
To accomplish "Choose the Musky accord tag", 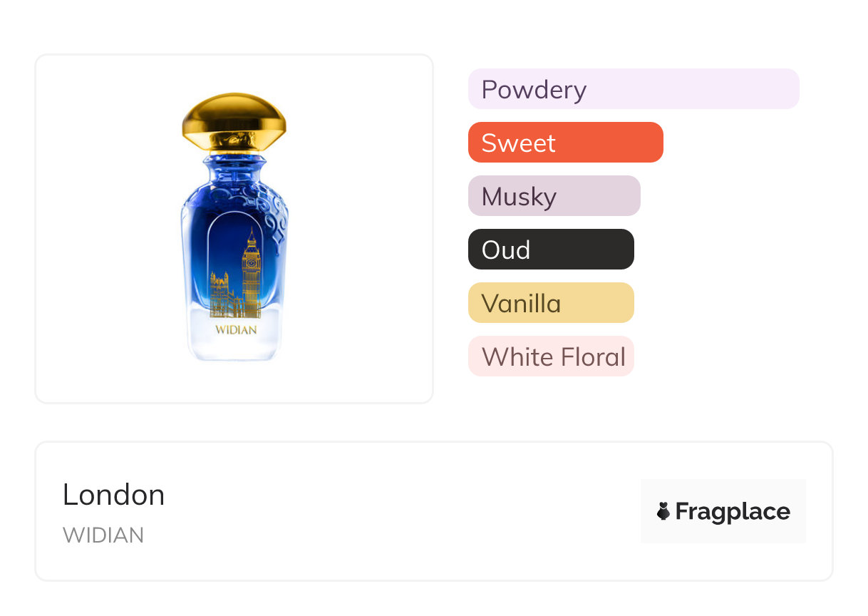I will pyautogui.click(x=554, y=196).
